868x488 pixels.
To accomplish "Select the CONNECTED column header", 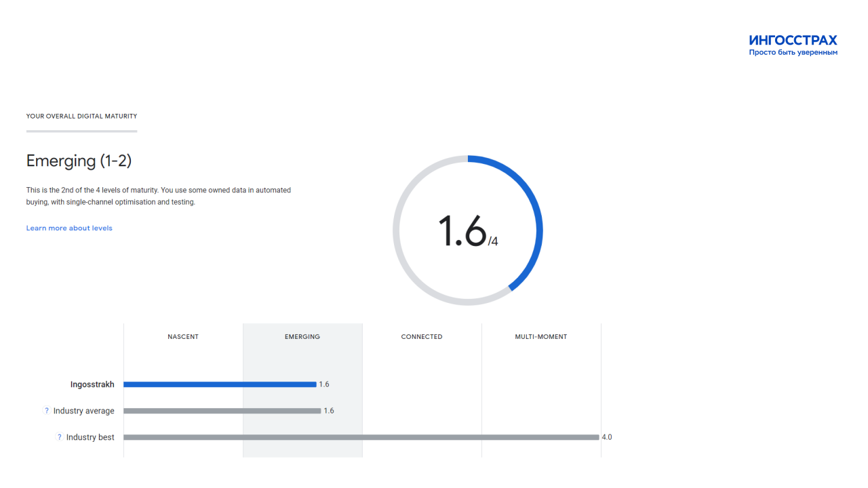I will (422, 337).
